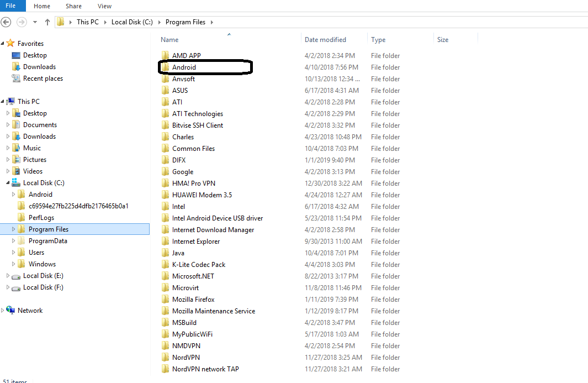The image size is (588, 383).
Task: Click This PC in the address breadcrumb
Action: 87,22
